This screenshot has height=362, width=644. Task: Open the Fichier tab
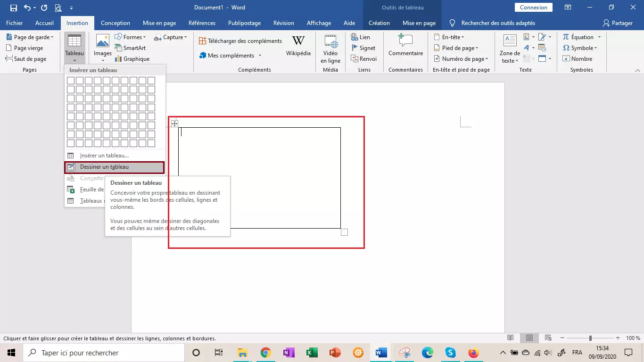coord(15,23)
